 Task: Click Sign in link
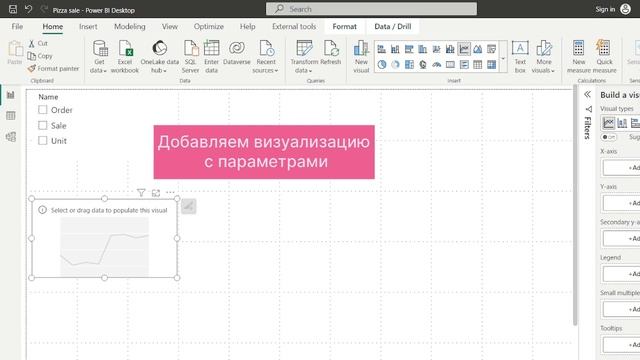pyautogui.click(x=605, y=9)
